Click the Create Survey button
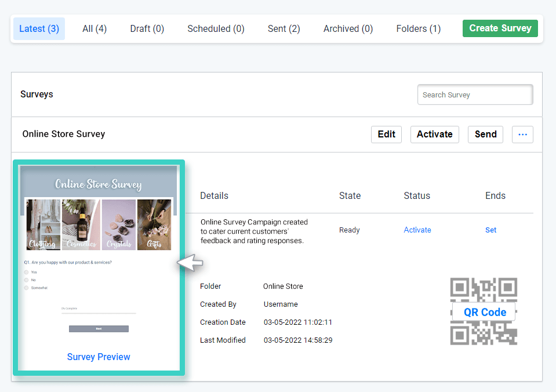This screenshot has width=556, height=392. 500,28
